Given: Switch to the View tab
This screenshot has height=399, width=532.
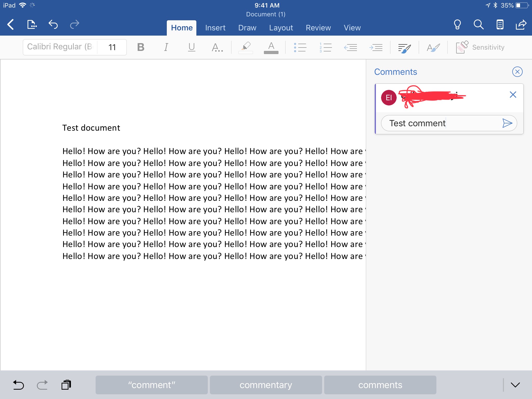Looking at the screenshot, I should click(x=352, y=28).
